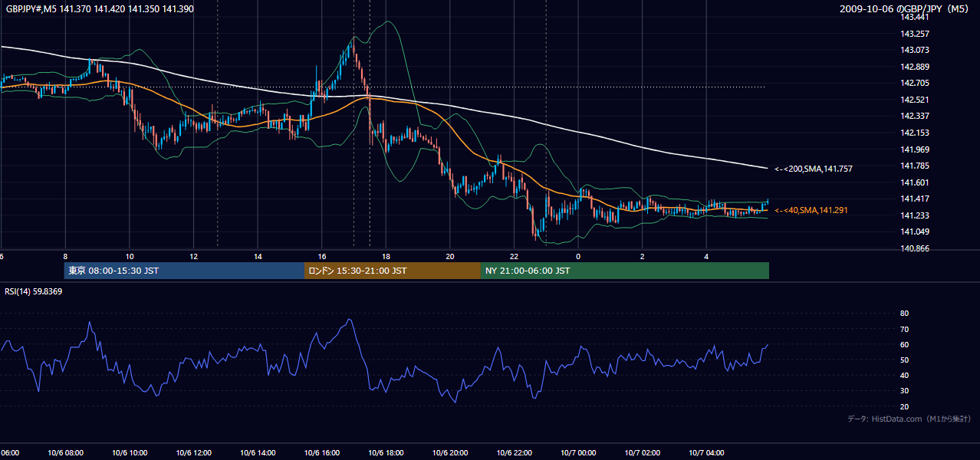
Task: Select the 東京 08:00-15:30 JST session bar
Action: (x=184, y=271)
